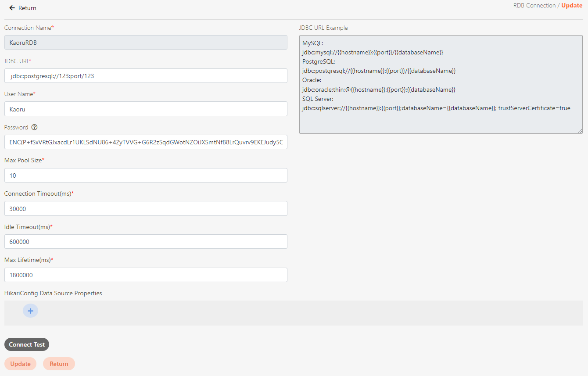
Task: Click the Max Pool Size field
Action: point(146,175)
